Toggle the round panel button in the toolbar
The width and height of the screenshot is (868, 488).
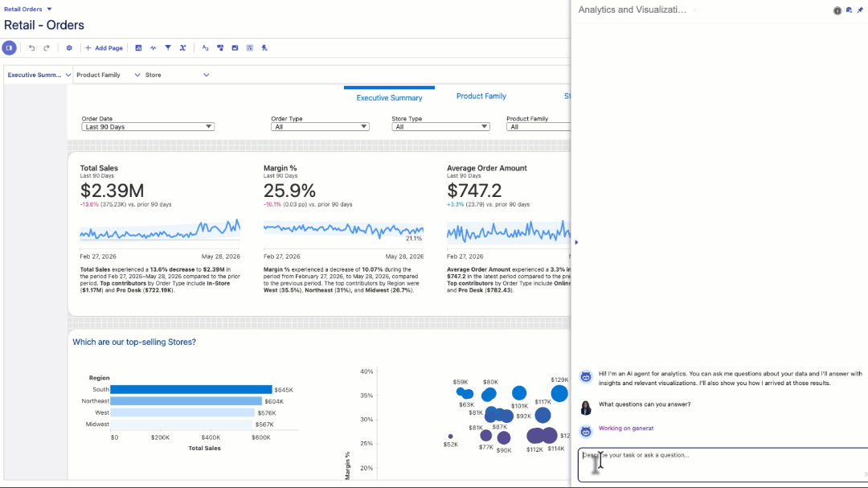click(x=10, y=48)
